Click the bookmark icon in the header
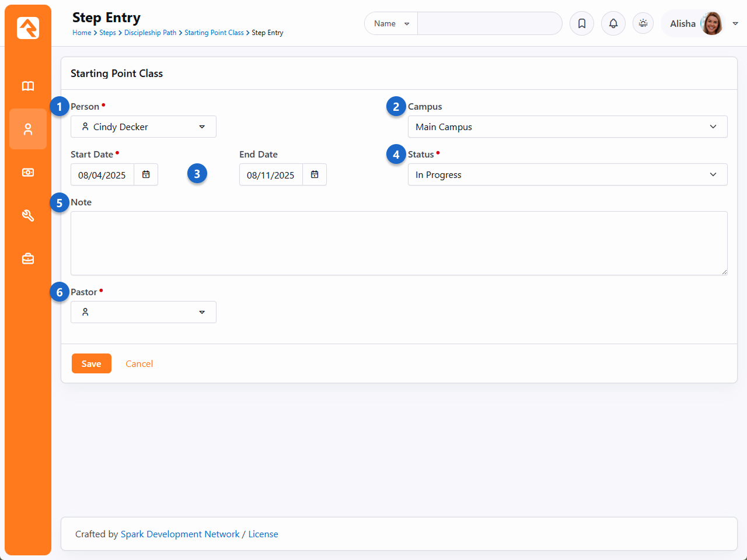The width and height of the screenshot is (747, 560). click(x=581, y=23)
